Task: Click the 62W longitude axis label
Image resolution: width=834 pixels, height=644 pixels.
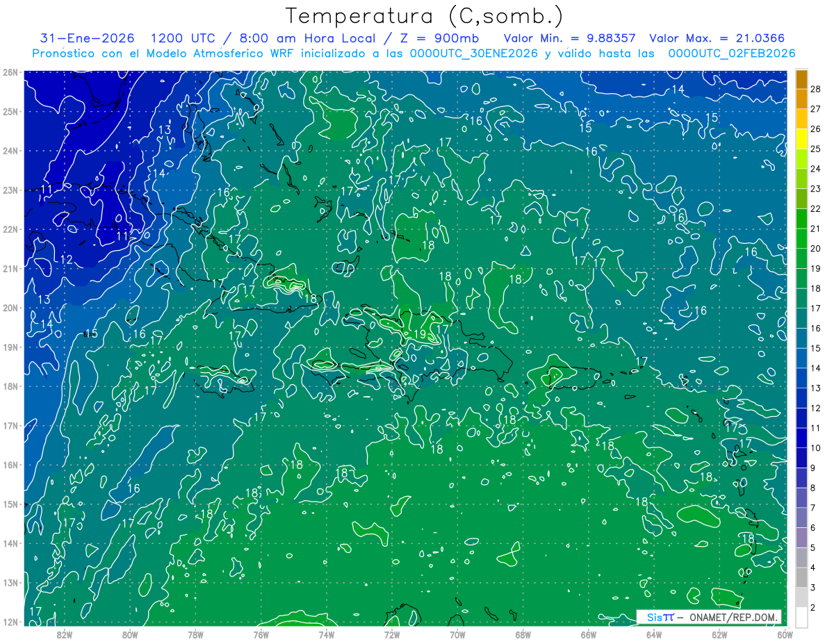Action: 719,634
